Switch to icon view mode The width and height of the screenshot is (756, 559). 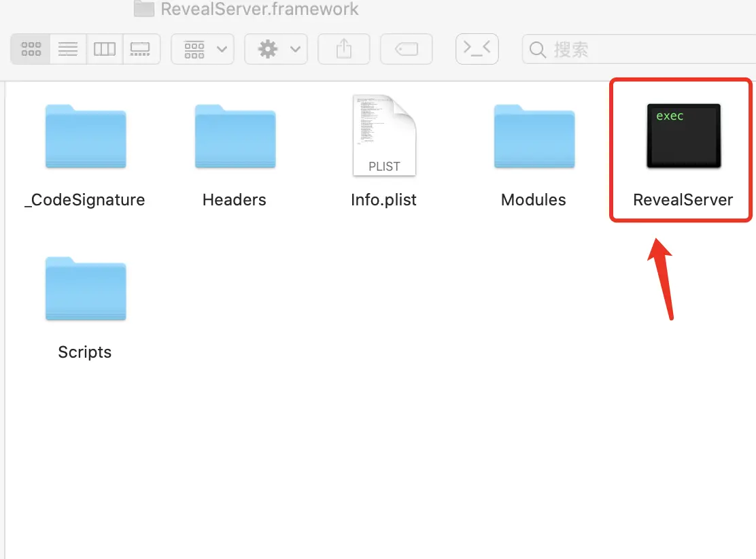[31, 49]
